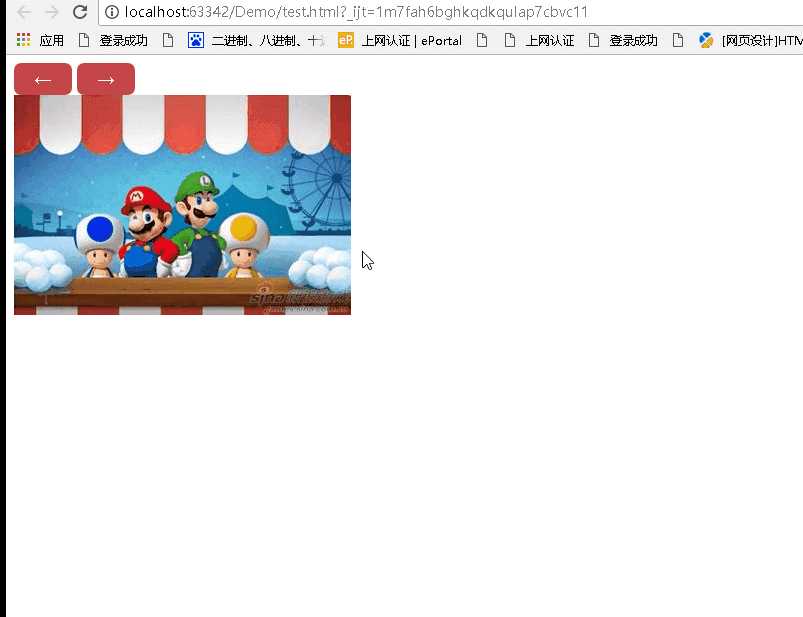Open the 上网认证 bookmark without ePortal
This screenshot has width=803, height=617.
coord(540,40)
